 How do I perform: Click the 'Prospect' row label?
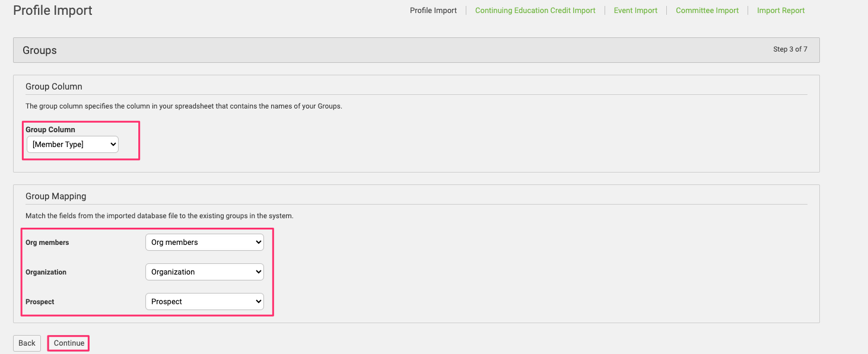pos(40,302)
